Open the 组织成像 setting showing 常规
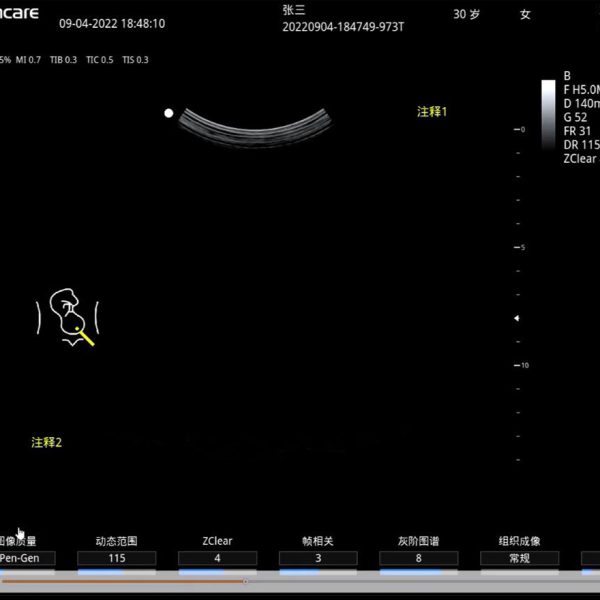 [519, 558]
